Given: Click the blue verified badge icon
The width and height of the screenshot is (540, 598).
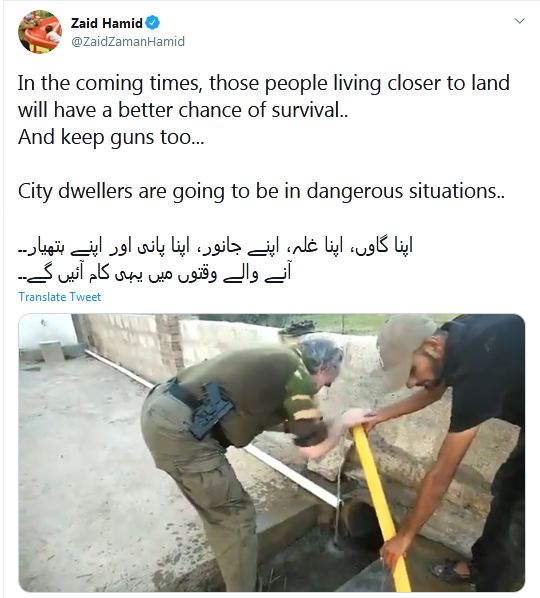Looking at the screenshot, I should 153,23.
